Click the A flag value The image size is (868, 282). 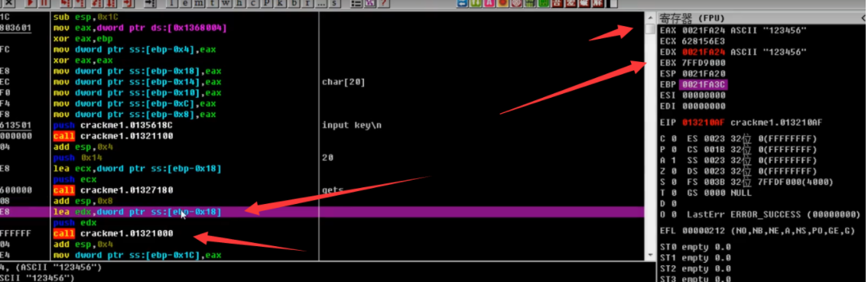click(x=675, y=160)
